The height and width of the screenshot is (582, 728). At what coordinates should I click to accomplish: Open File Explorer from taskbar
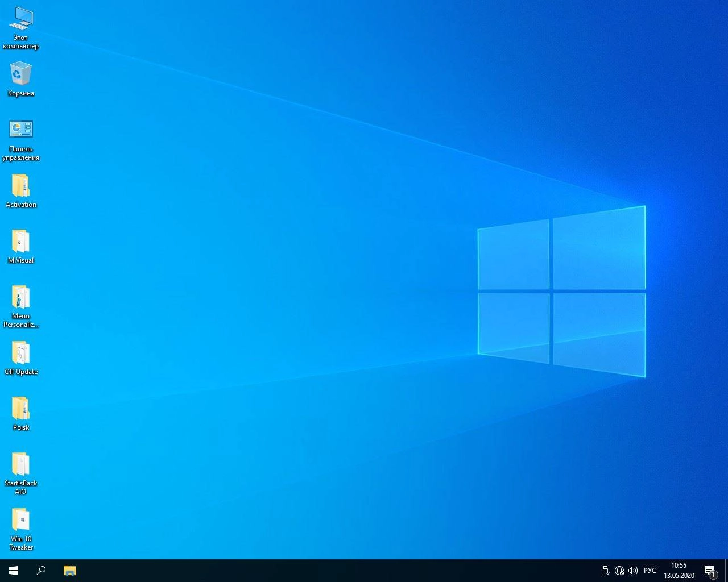click(x=69, y=571)
